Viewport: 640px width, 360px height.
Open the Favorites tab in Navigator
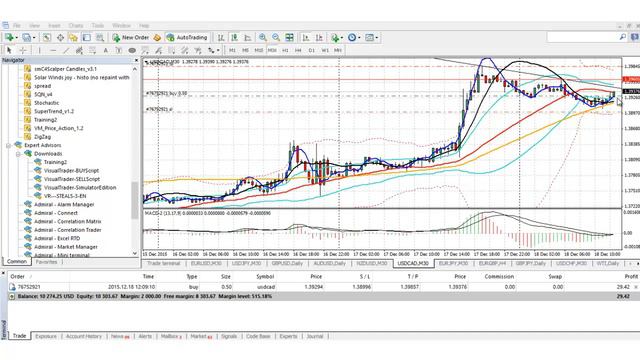point(47,262)
